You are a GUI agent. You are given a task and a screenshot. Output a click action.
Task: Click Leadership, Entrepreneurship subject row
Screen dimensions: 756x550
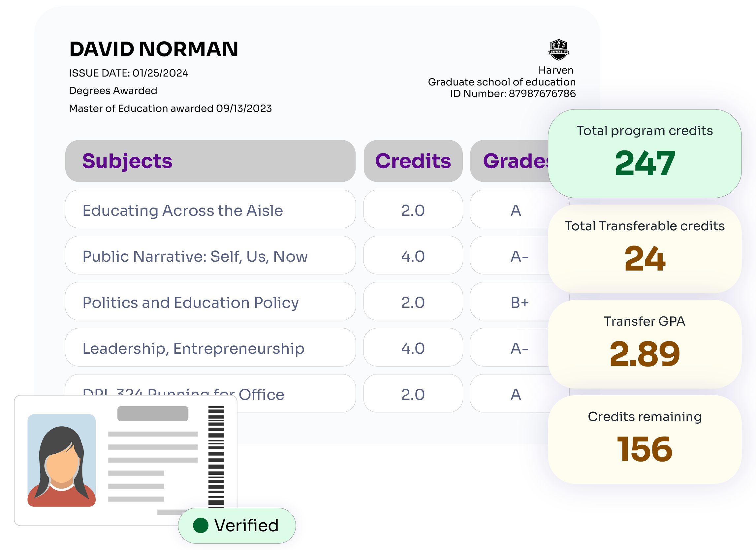pos(210,348)
